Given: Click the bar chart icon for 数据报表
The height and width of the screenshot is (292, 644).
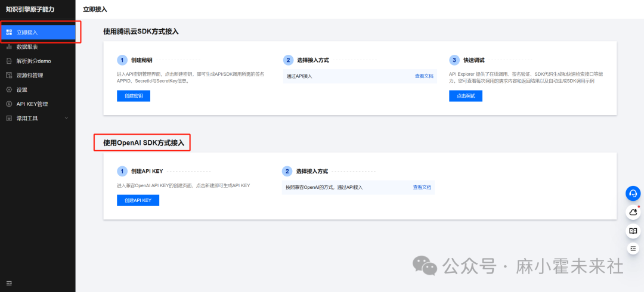Looking at the screenshot, I should 9,47.
